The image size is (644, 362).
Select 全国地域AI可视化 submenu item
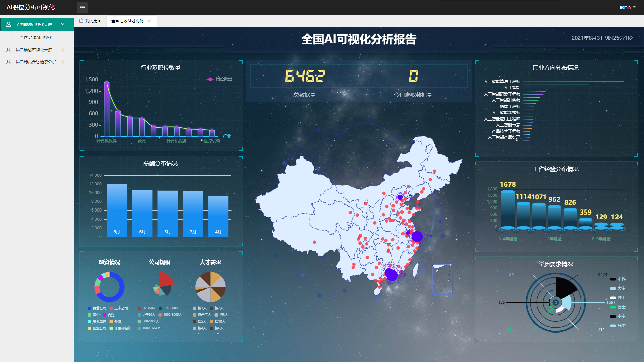[x=36, y=37]
